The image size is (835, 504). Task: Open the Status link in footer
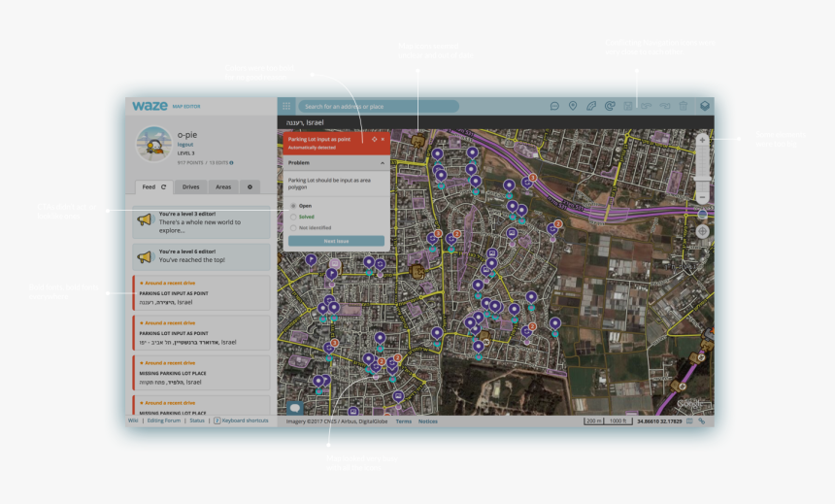[x=197, y=420]
